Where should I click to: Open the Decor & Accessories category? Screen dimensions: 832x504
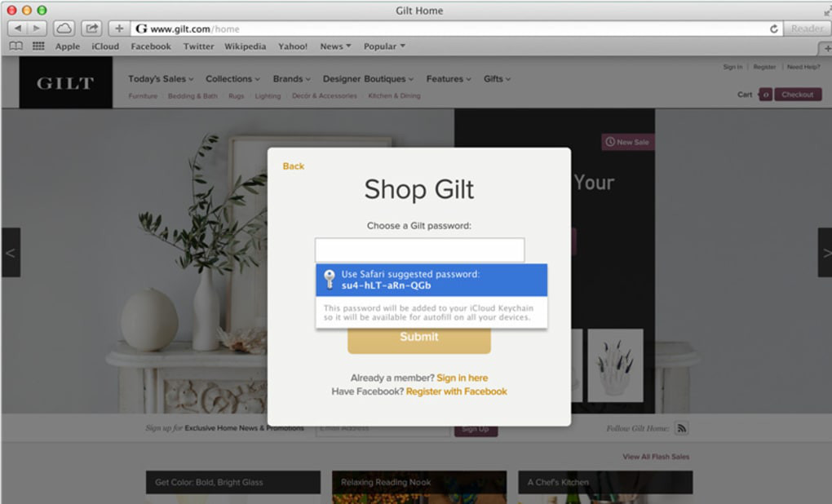pos(324,96)
